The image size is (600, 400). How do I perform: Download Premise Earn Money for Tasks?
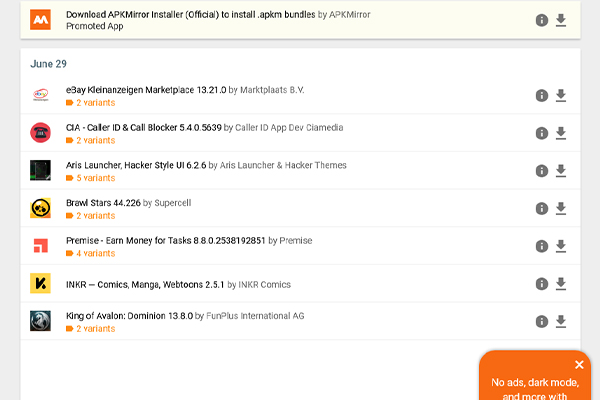click(561, 246)
